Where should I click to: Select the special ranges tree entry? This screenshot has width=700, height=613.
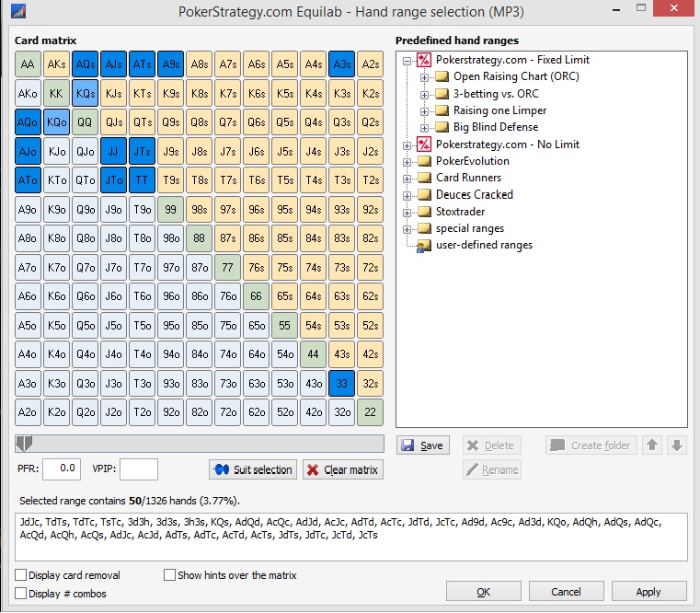pos(470,228)
